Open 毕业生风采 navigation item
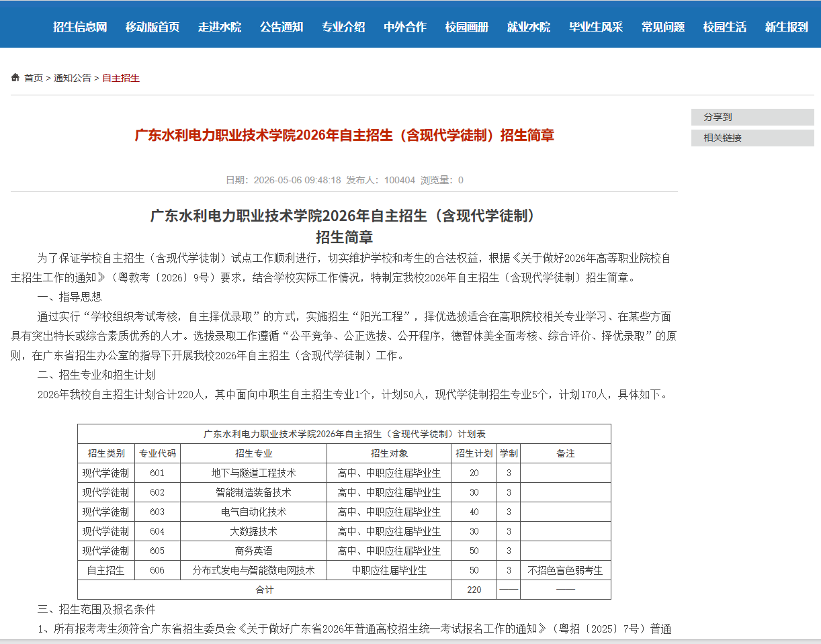Viewport: 821px width, 644px height. point(596,28)
